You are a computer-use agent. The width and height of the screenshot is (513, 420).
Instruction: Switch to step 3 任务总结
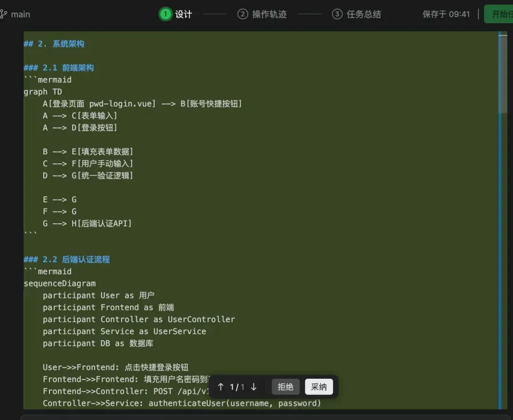(357, 14)
